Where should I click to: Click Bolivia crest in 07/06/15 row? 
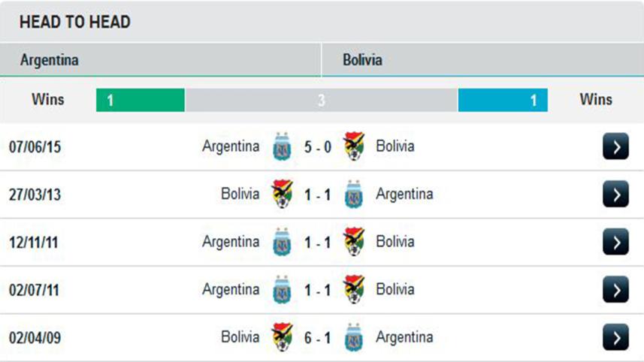tap(353, 146)
